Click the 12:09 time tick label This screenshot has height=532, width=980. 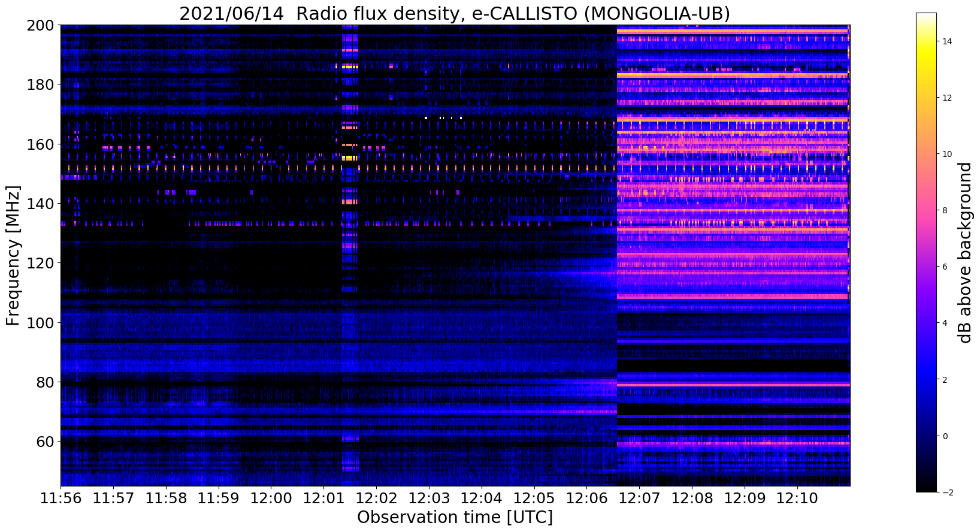tap(745, 498)
